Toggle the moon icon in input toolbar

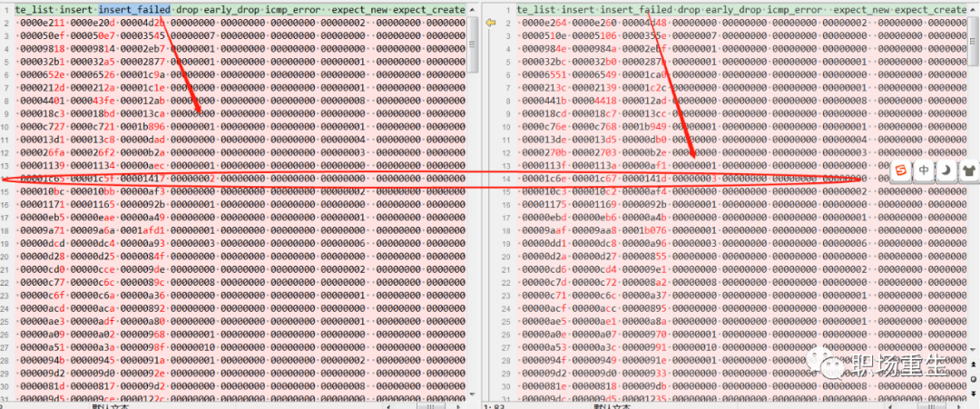(x=946, y=170)
